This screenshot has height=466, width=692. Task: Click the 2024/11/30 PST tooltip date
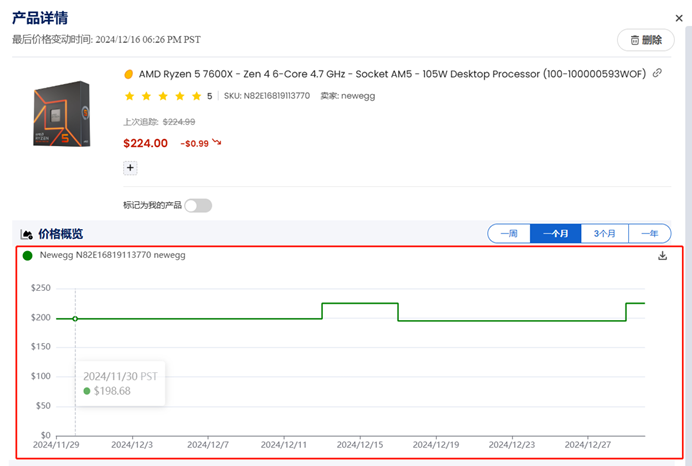[x=120, y=376]
